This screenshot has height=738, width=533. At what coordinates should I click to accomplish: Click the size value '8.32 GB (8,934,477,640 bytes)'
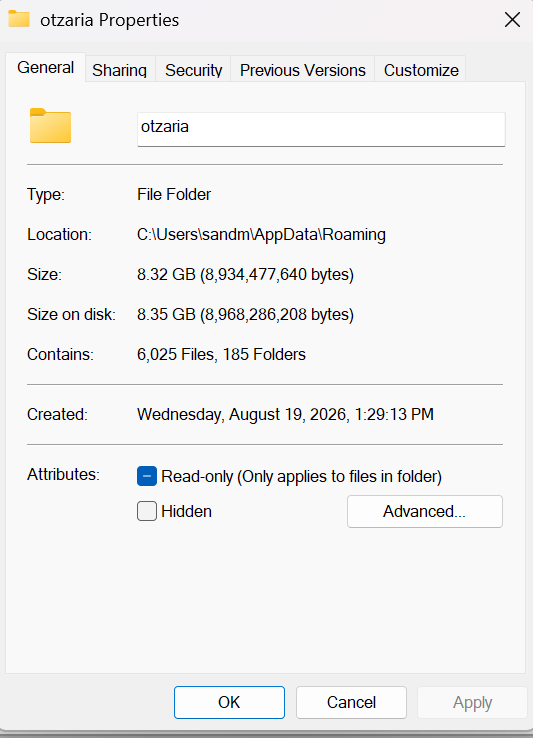tap(245, 274)
